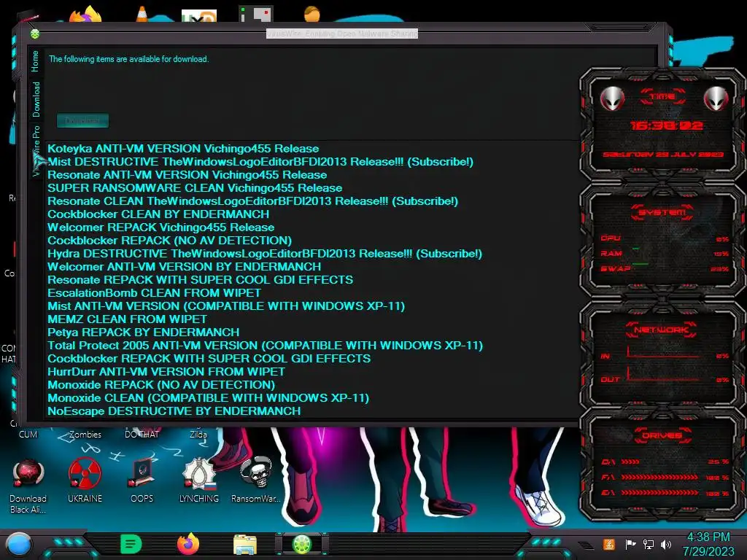Click the F:\ drive usage bar
Image resolution: width=747 pixels, height=560 pixels.
point(659,477)
